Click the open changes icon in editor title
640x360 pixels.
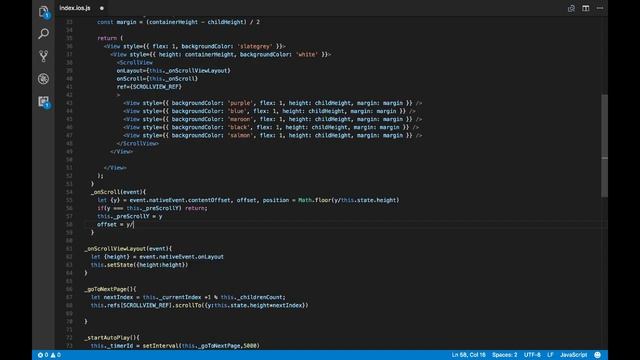571,8
